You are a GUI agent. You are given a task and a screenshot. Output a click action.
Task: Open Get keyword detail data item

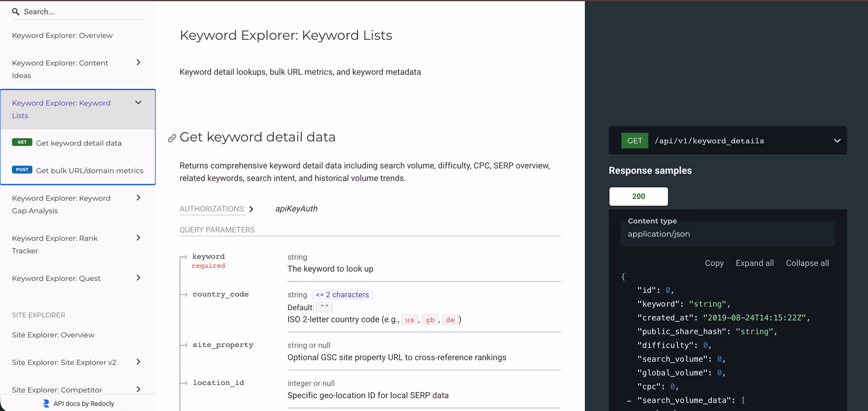click(78, 143)
